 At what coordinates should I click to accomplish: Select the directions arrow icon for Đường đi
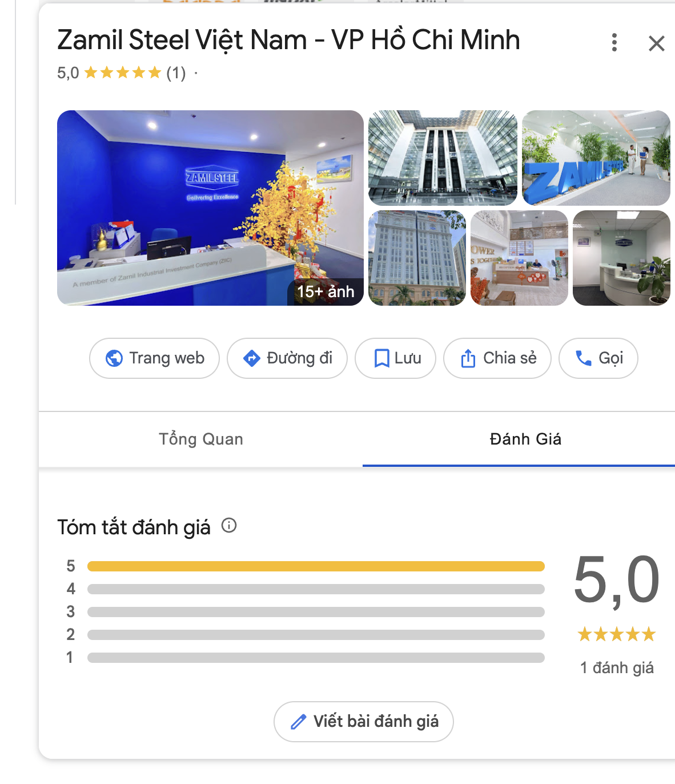pos(251,358)
